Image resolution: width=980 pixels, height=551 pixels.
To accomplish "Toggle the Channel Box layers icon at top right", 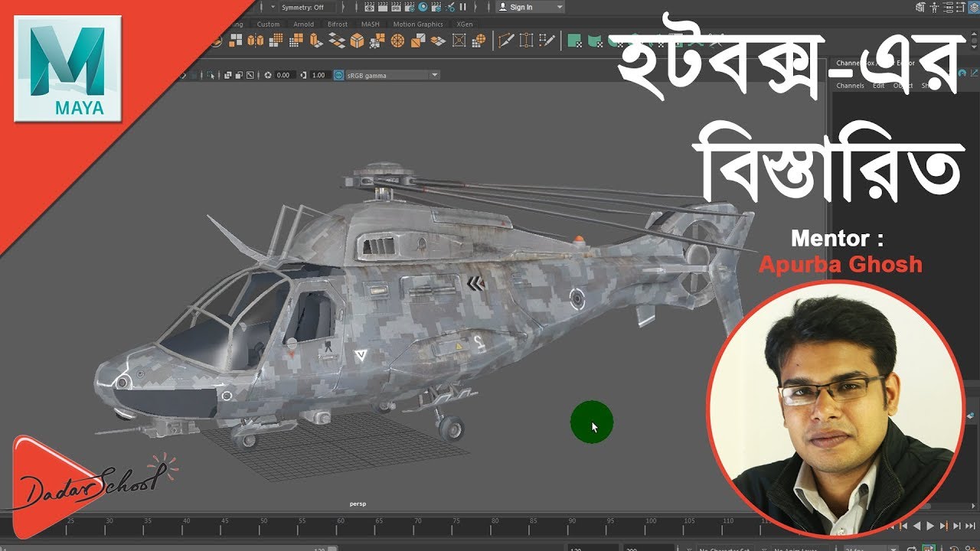I will point(974,7).
